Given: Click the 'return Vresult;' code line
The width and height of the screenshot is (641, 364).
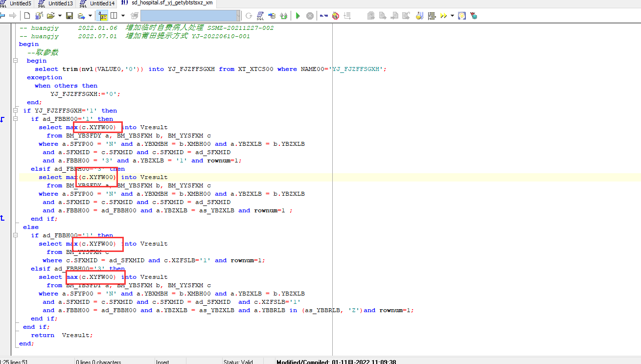Looking at the screenshot, I should coord(62,335).
